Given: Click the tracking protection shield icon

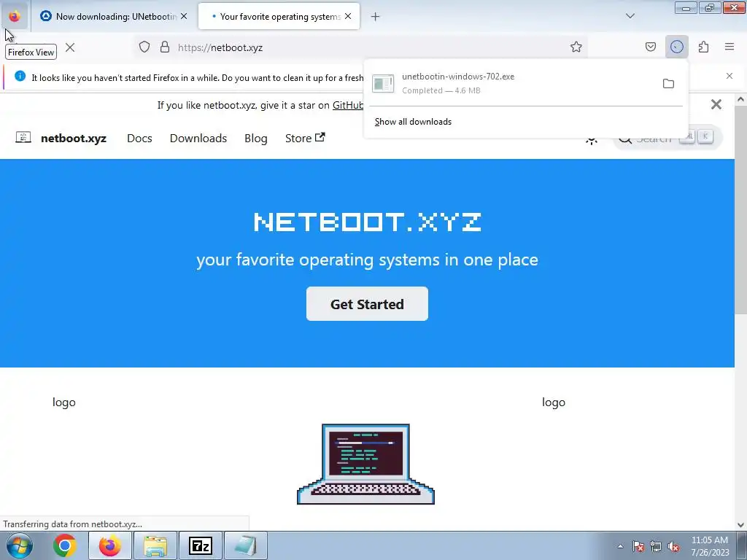Looking at the screenshot, I should tap(144, 47).
